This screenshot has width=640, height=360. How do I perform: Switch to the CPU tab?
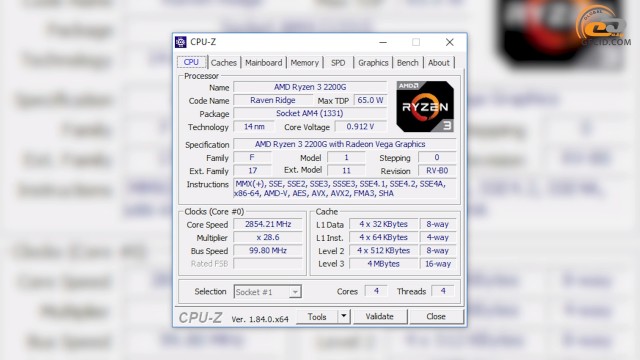[191, 62]
